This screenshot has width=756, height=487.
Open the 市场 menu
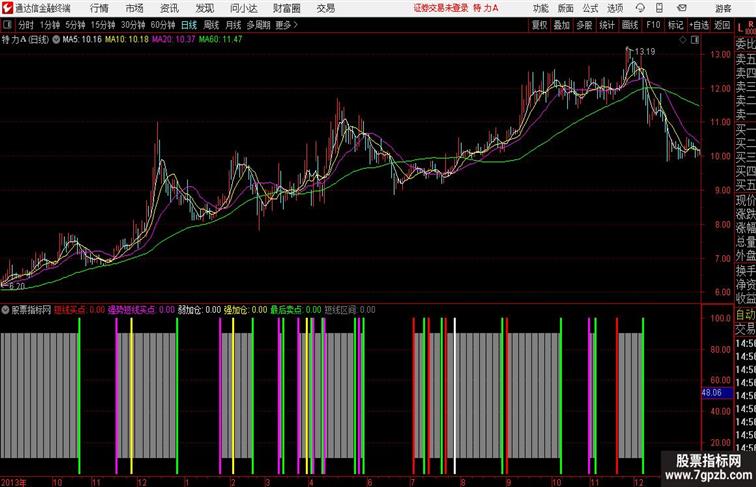pos(135,8)
